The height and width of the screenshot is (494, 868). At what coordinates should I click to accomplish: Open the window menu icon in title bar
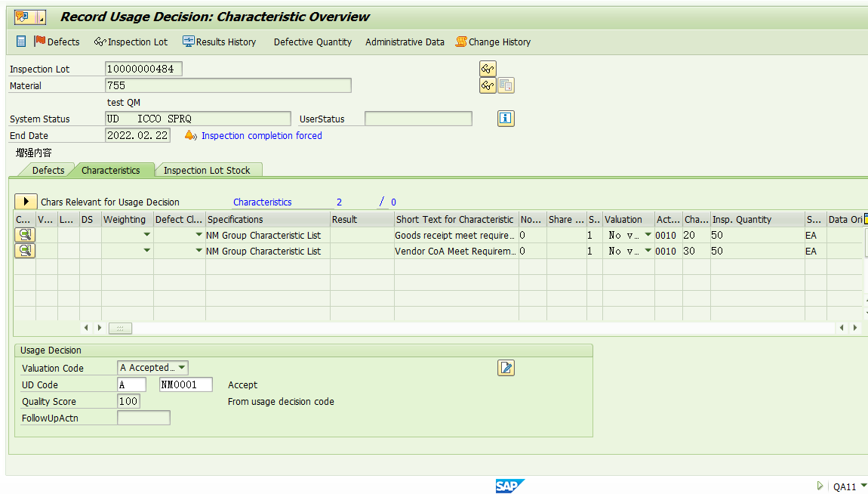pyautogui.click(x=29, y=17)
